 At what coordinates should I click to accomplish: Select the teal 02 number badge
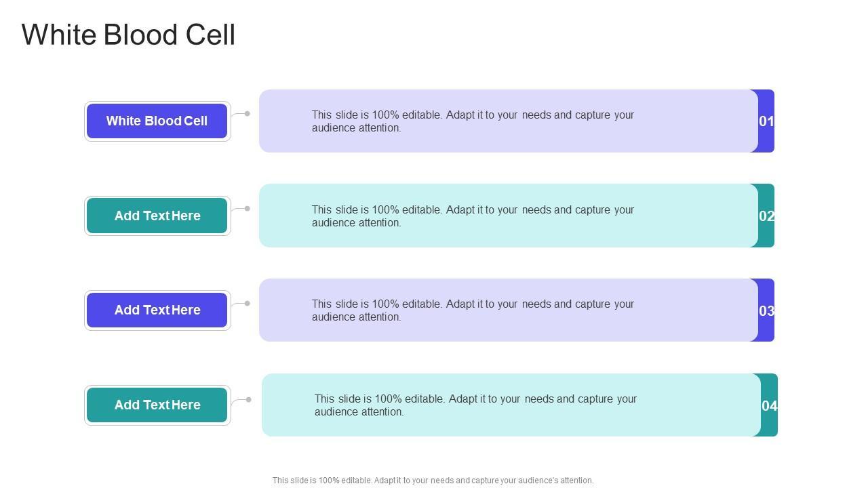pos(766,216)
